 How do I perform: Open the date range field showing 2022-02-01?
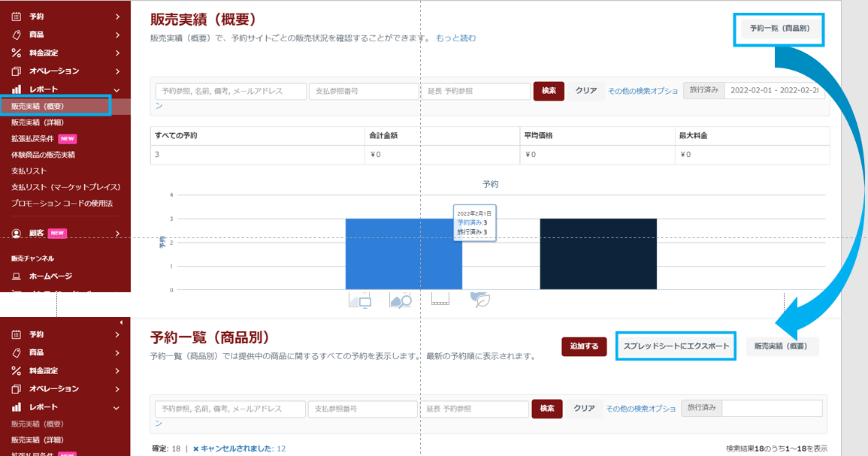point(774,90)
